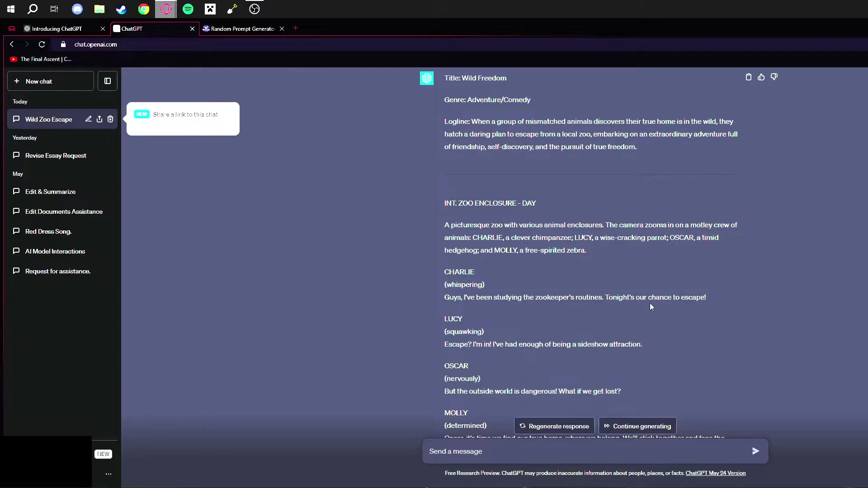Click Continue generating
Image resolution: width=868 pixels, height=488 pixels.
click(637, 426)
